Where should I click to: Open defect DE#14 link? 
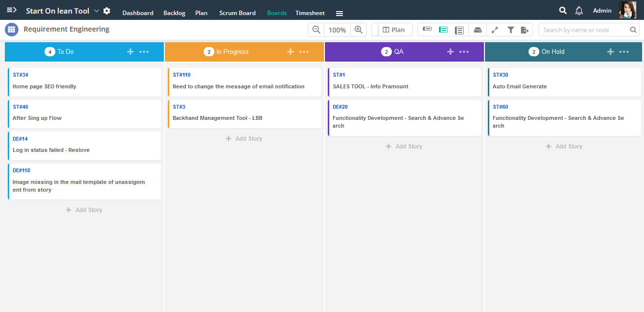[20, 139]
